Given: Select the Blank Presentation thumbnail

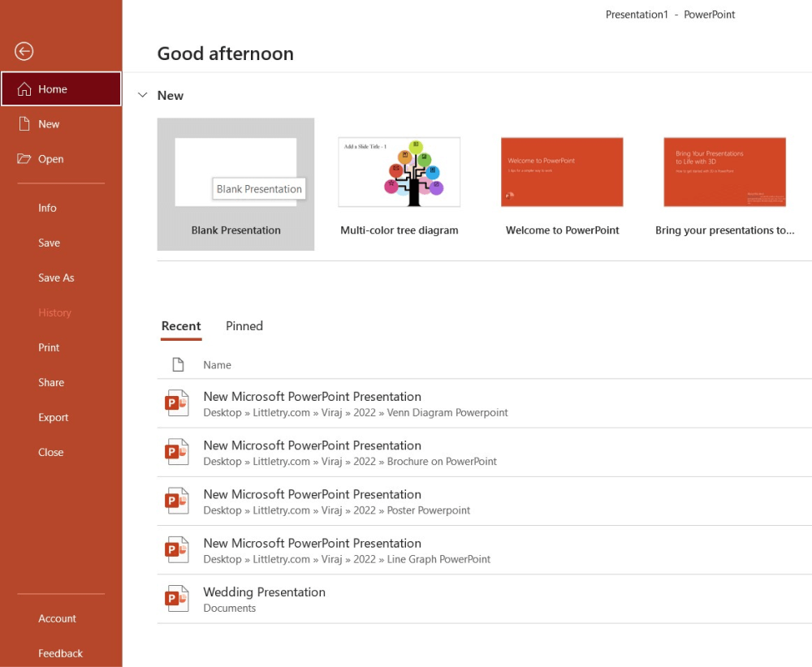Looking at the screenshot, I should [235, 173].
